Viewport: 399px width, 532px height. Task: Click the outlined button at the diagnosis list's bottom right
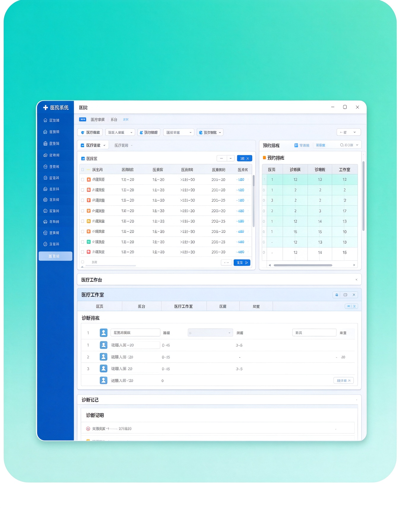tap(343, 380)
